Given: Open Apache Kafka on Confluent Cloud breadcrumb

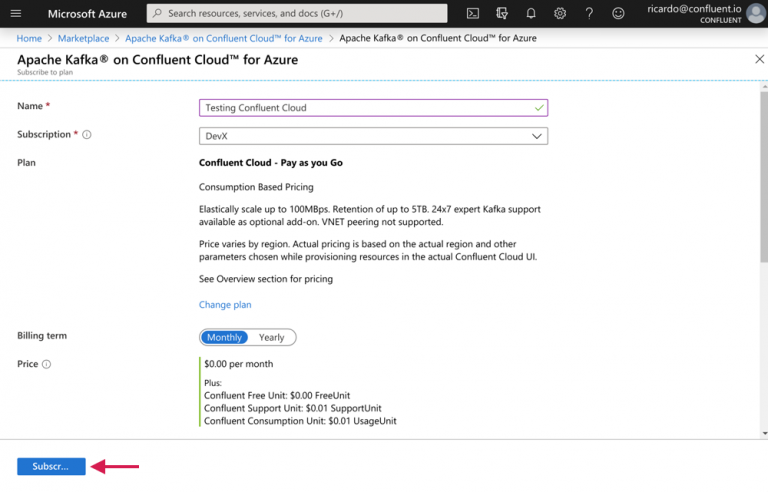Looking at the screenshot, I should coord(223,38).
